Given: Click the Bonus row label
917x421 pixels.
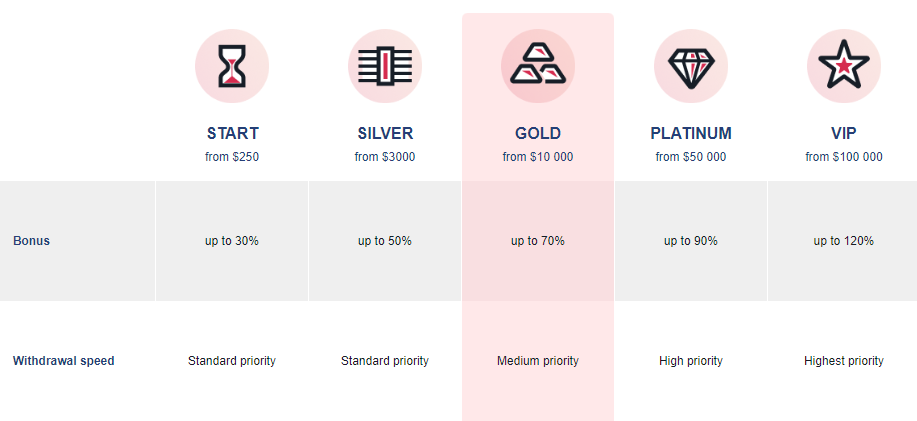Looking at the screenshot, I should 31,241.
